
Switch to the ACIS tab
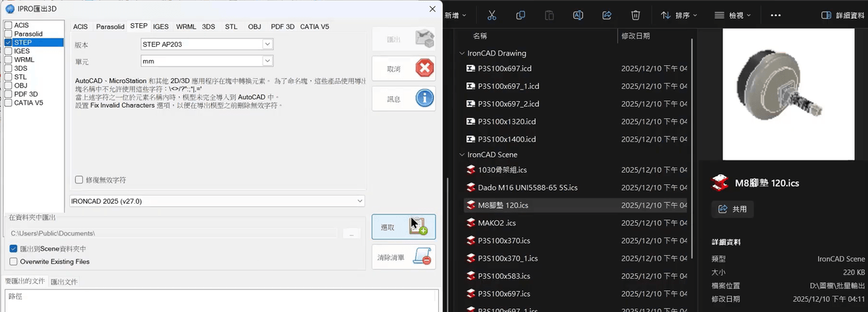[80, 27]
